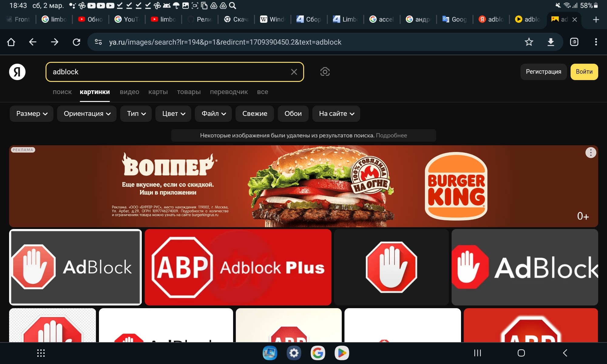Switch to the Скач browser tab
607x364 pixels.
(x=236, y=19)
